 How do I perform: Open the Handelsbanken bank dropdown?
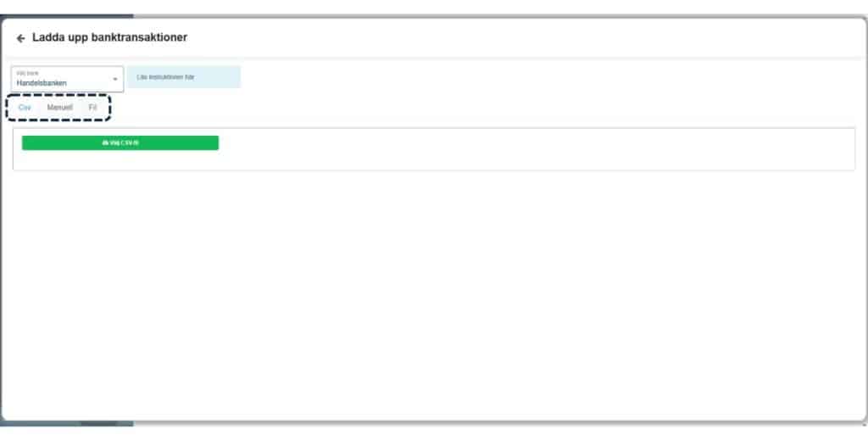(67, 79)
